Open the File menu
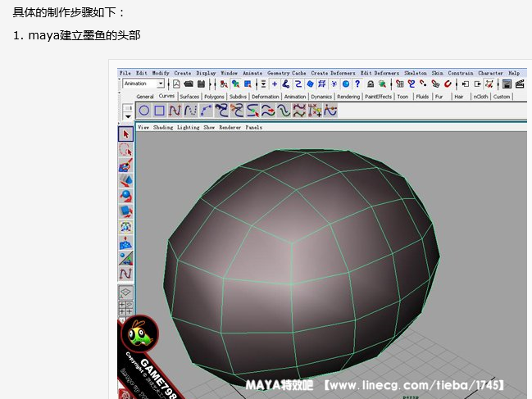 (x=125, y=73)
